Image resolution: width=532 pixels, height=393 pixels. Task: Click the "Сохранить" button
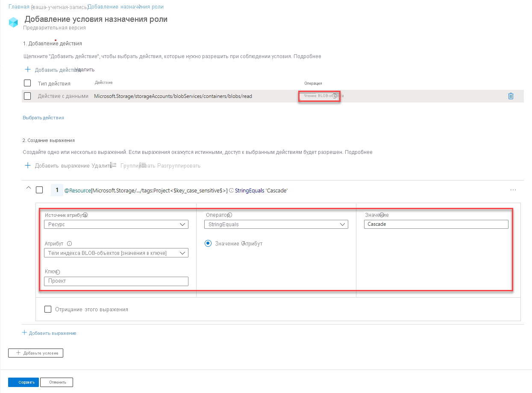click(x=23, y=382)
